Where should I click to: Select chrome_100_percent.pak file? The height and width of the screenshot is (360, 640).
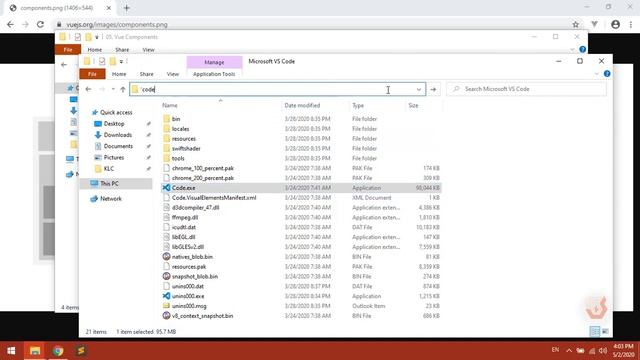tap(202, 168)
